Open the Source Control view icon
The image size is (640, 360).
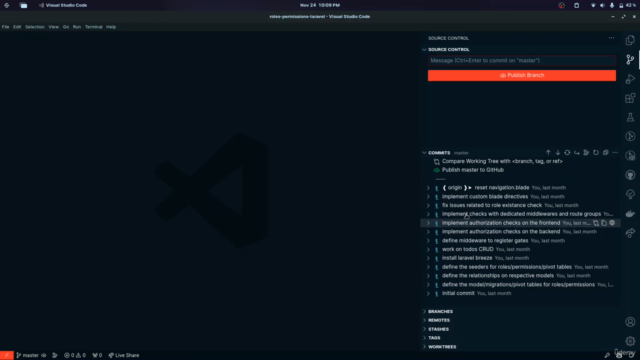pos(630,60)
